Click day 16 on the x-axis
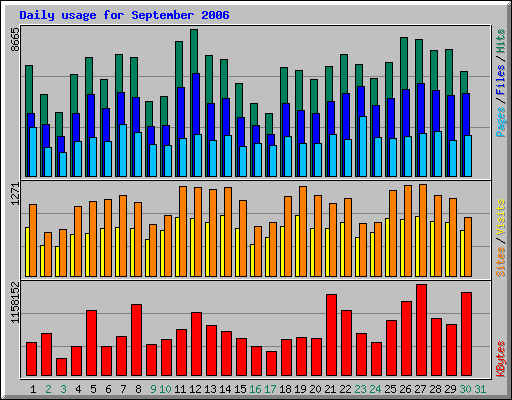 (x=255, y=389)
